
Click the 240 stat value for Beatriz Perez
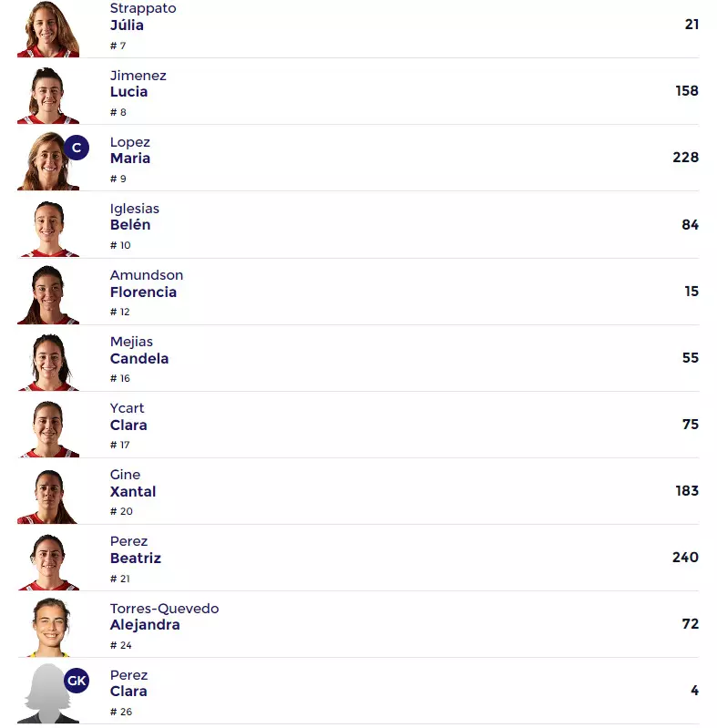click(x=685, y=558)
